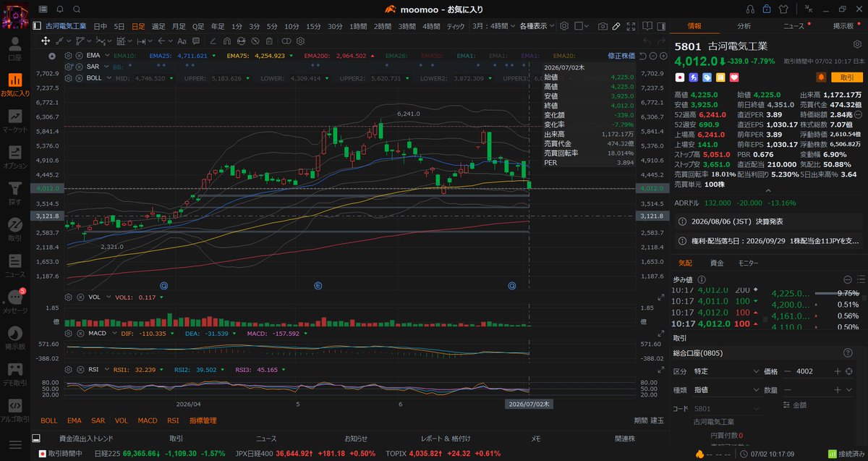Image resolution: width=868 pixels, height=461 pixels.
Task: Toggle the SAR indicator at chart bottom
Action: click(x=98, y=420)
